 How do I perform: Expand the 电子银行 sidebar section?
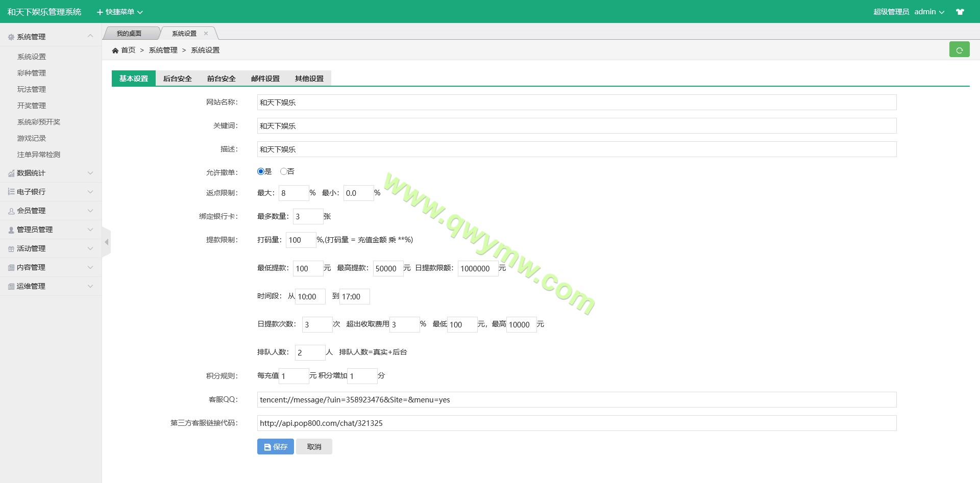[x=51, y=192]
